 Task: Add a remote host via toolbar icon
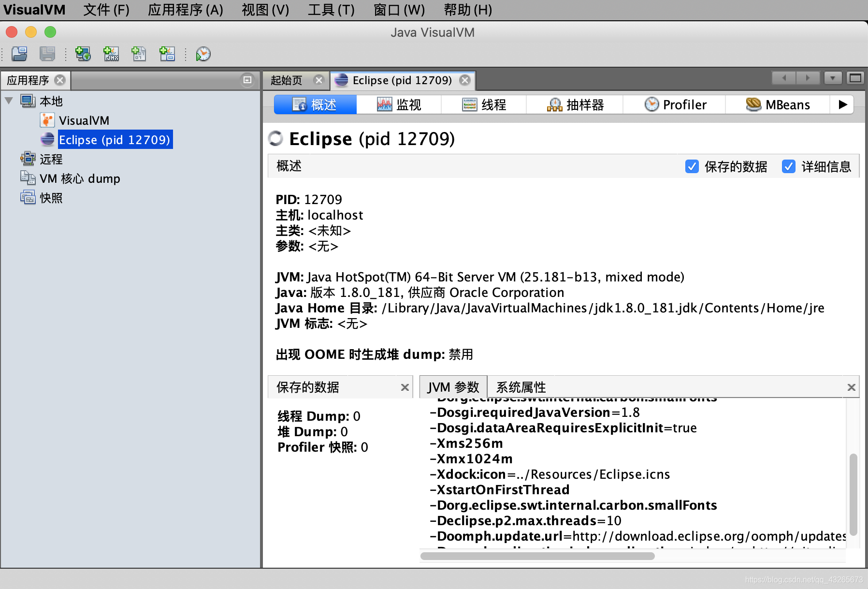[83, 54]
